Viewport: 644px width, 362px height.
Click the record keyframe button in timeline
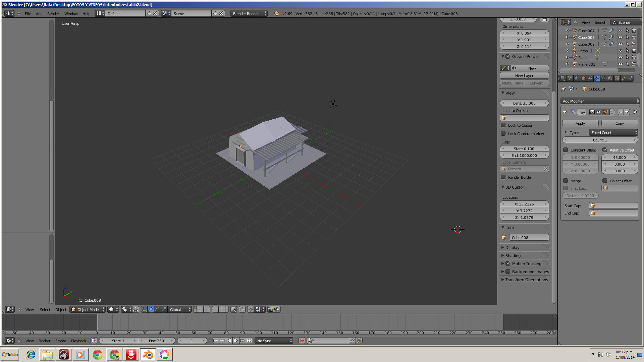(302, 341)
